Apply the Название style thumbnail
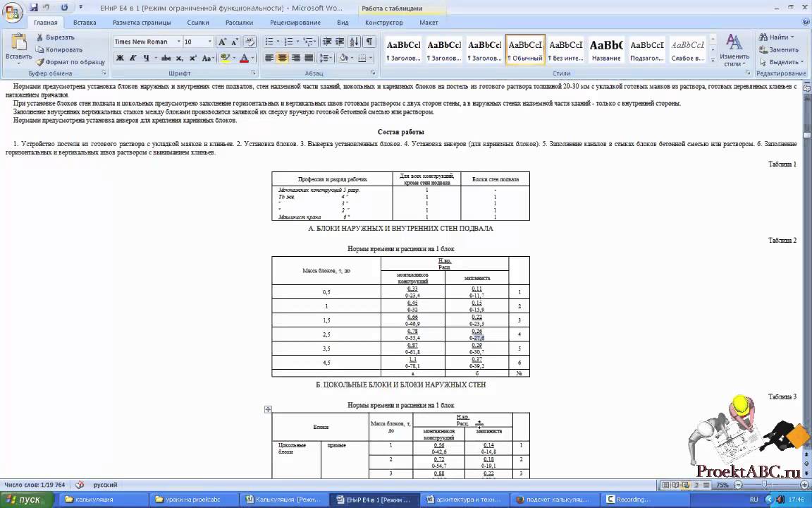This screenshot has height=508, width=812. [606, 50]
